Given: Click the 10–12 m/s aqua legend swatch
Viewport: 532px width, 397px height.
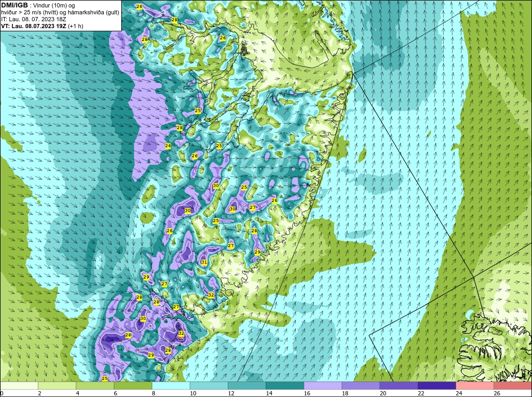Looking at the screenshot, I should pyautogui.click(x=209, y=385).
